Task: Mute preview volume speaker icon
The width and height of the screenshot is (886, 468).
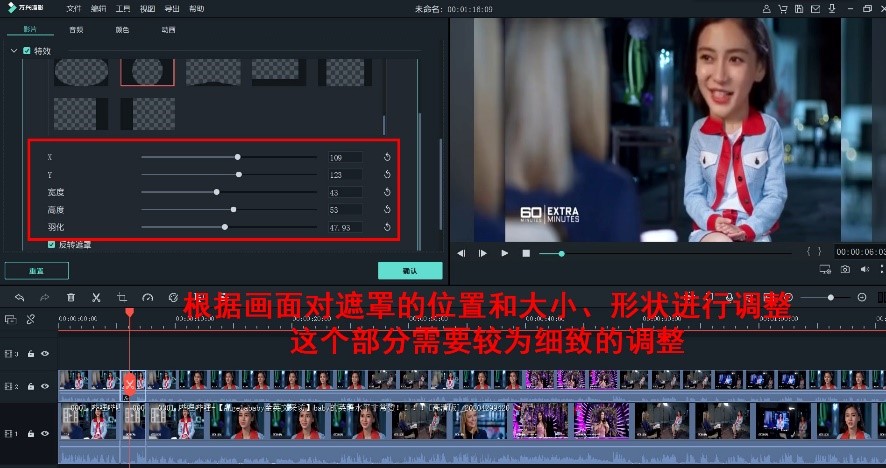Action: 865,270
